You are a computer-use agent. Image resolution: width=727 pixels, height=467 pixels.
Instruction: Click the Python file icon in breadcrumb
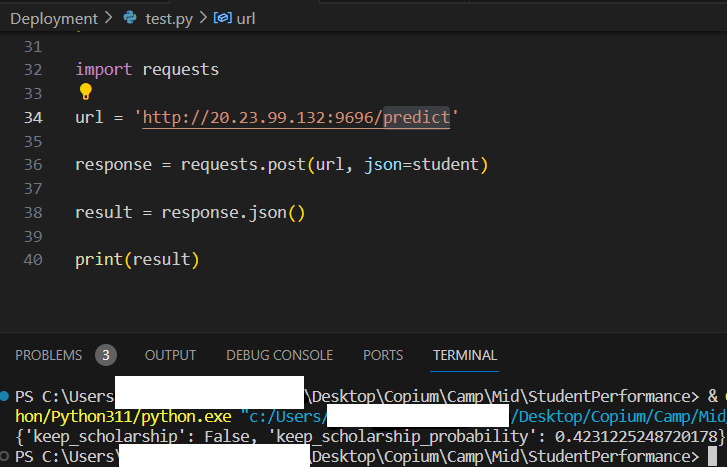coord(130,18)
